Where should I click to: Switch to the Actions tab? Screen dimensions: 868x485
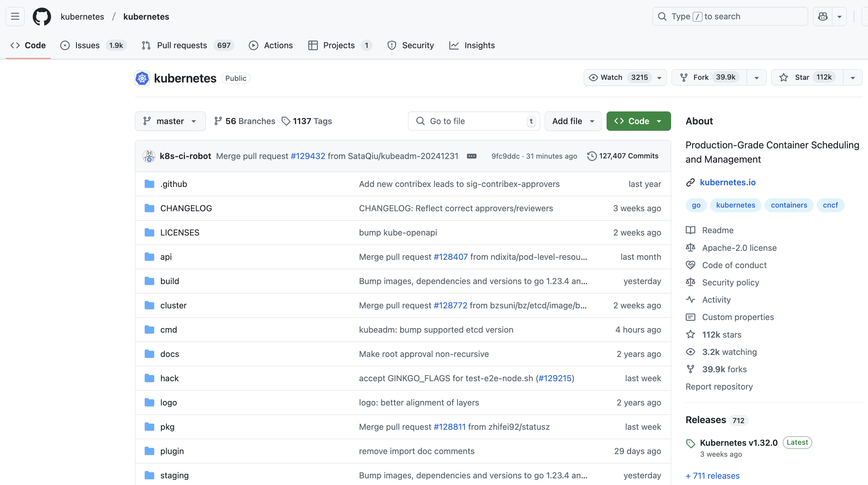coord(271,45)
